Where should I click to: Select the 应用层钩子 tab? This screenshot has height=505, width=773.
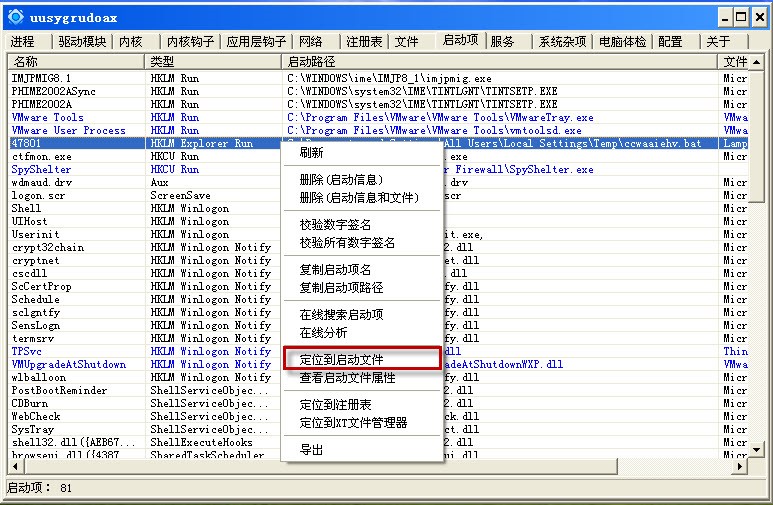point(256,41)
